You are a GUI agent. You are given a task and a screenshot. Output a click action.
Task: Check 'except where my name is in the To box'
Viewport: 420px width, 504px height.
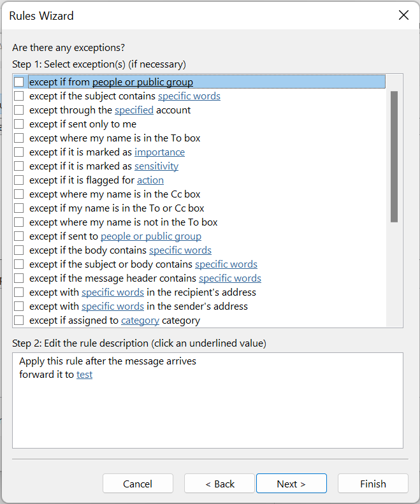pos(18,138)
